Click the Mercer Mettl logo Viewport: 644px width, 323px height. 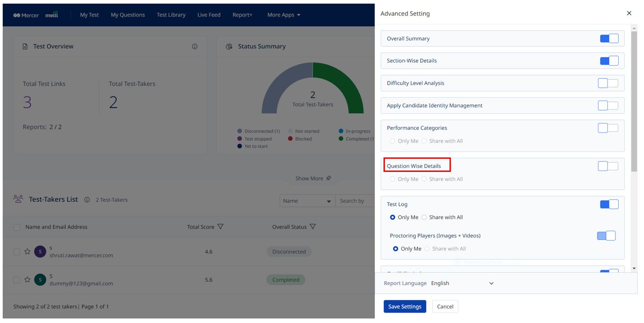36,15
